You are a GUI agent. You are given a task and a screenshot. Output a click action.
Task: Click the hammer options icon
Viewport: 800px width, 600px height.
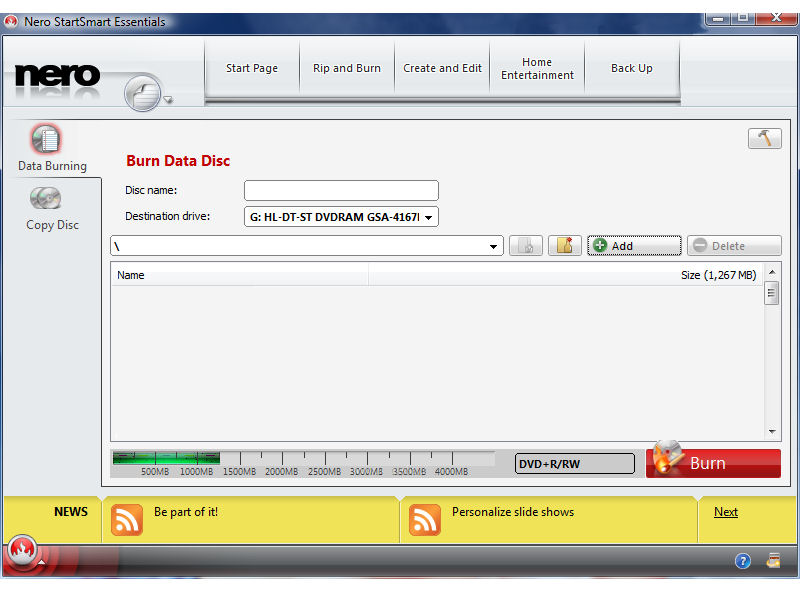[x=764, y=139]
